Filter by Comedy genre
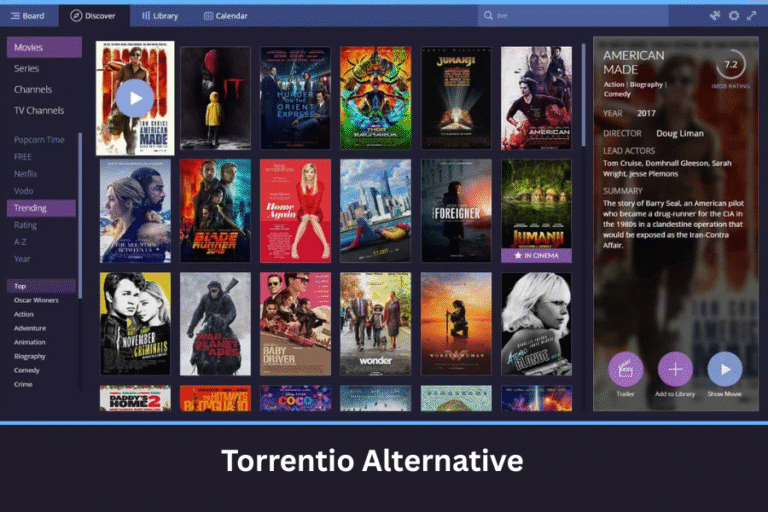 click(x=26, y=370)
